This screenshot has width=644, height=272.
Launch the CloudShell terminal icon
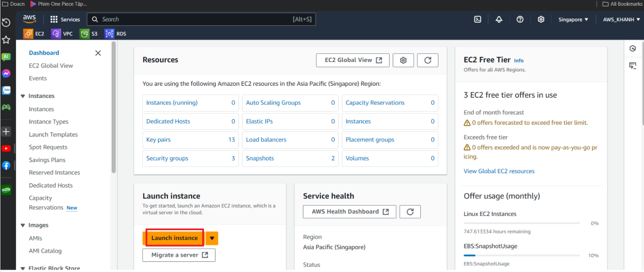(478, 19)
